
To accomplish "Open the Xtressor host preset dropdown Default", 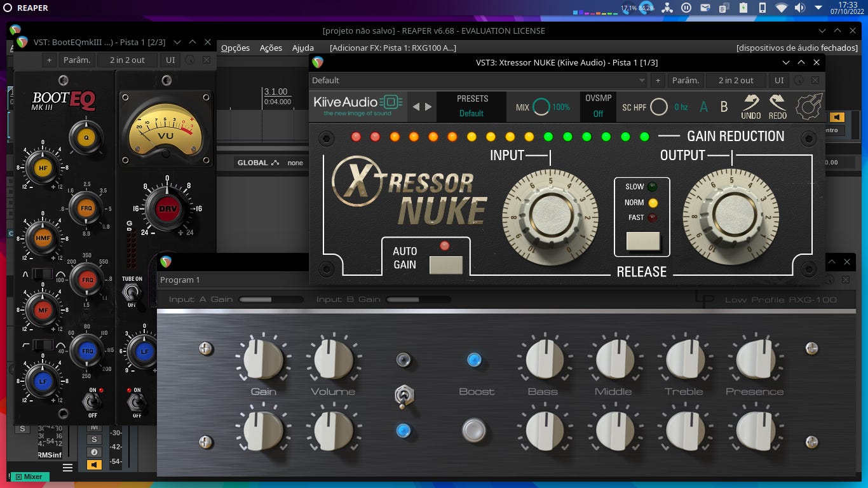I will pos(478,80).
